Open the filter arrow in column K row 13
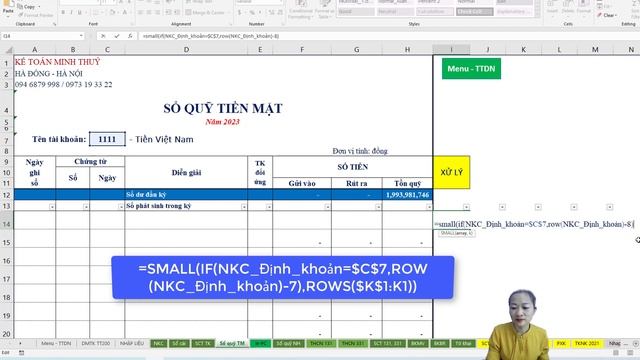 tap(538, 207)
